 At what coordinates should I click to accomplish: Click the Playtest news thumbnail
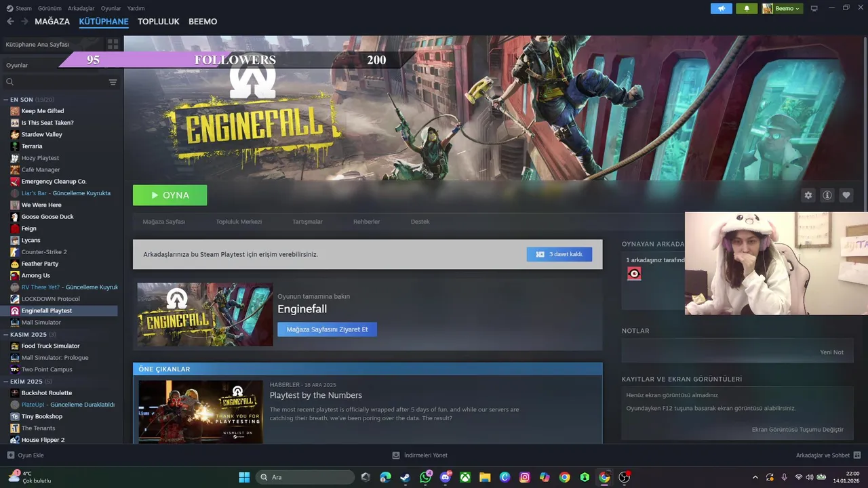201,412
